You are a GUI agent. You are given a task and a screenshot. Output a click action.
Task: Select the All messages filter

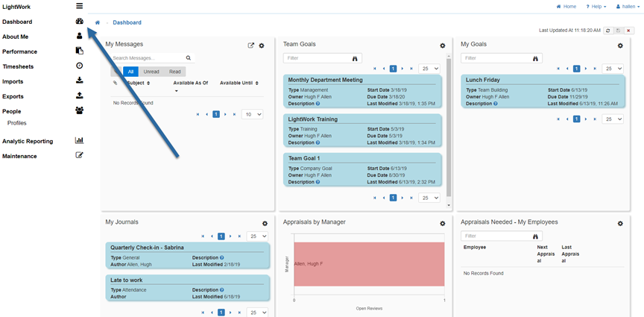[x=130, y=72]
